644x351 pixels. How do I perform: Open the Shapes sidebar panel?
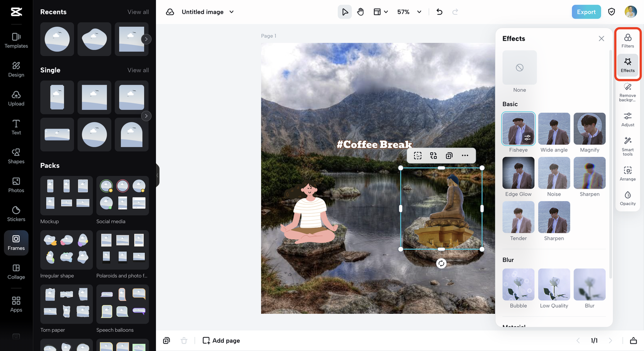tap(16, 156)
